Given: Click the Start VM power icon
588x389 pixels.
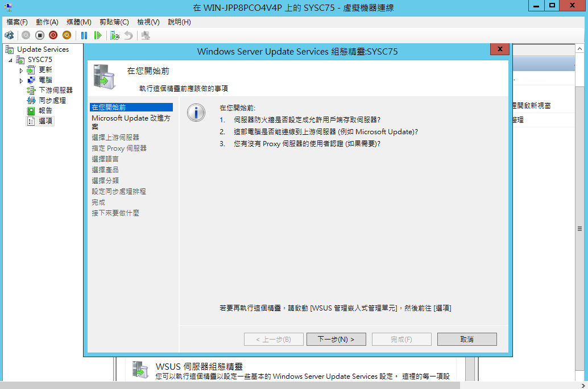Looking at the screenshot, I should click(x=26, y=35).
